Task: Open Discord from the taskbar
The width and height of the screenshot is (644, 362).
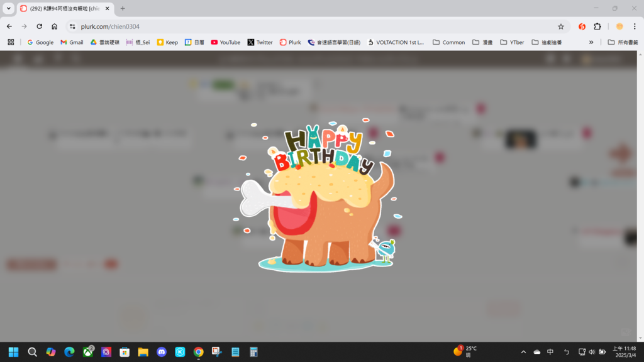Action: pyautogui.click(x=162, y=352)
